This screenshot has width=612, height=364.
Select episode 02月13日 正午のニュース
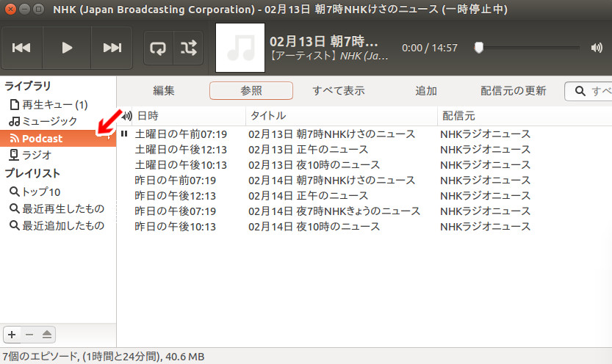[308, 149]
